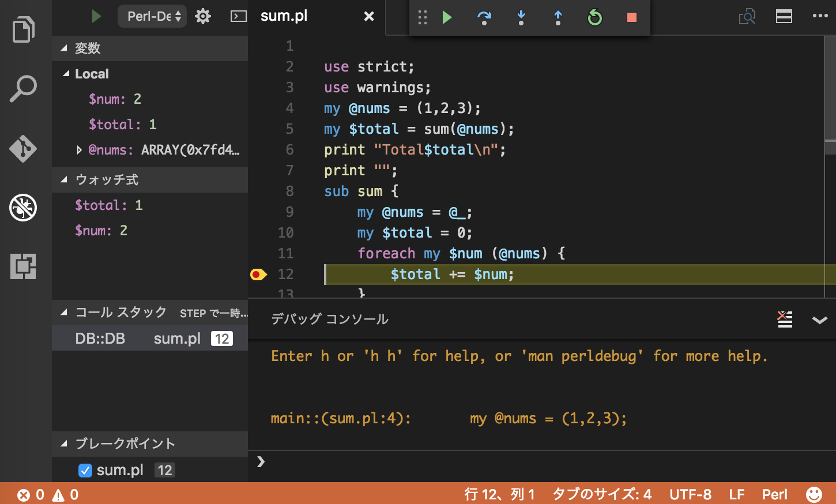Click the editor vertical scrollbar

(830, 96)
